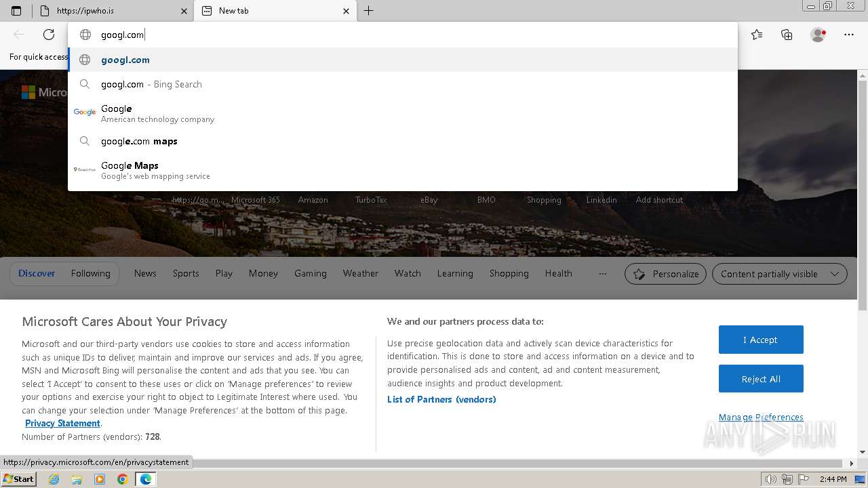
Task: Open the Learning category
Action: tap(455, 273)
